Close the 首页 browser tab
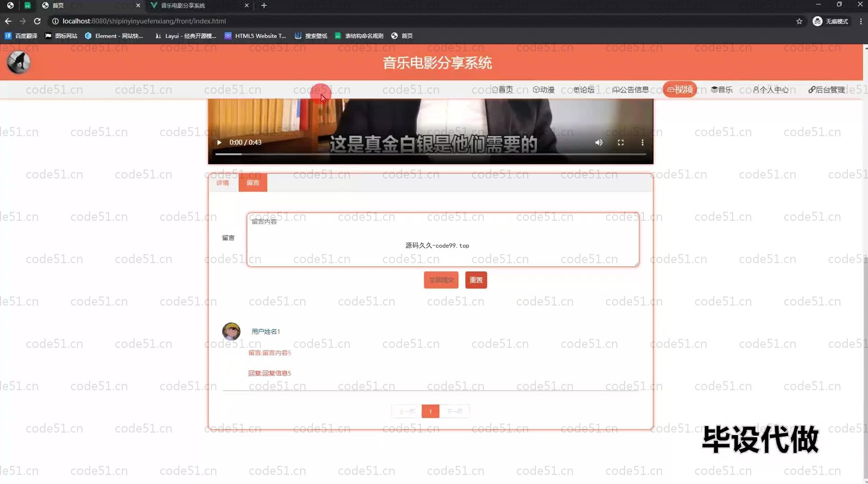This screenshot has height=484, width=868. click(138, 5)
